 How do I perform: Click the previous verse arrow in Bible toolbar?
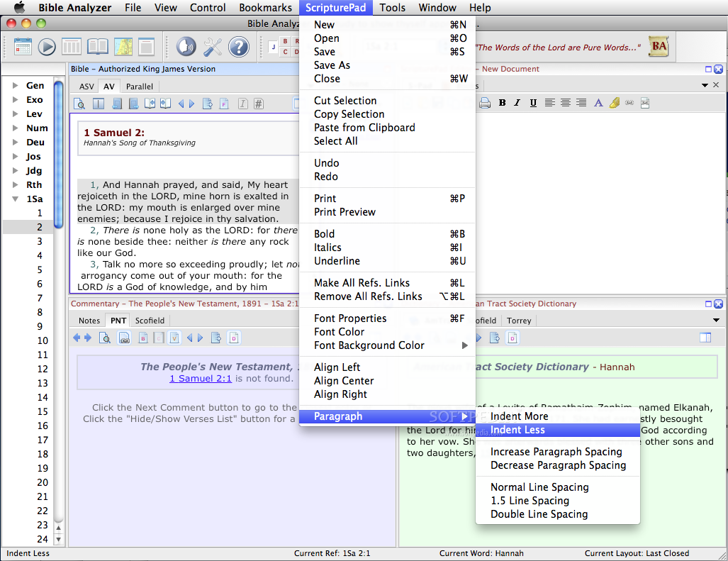[x=181, y=104]
